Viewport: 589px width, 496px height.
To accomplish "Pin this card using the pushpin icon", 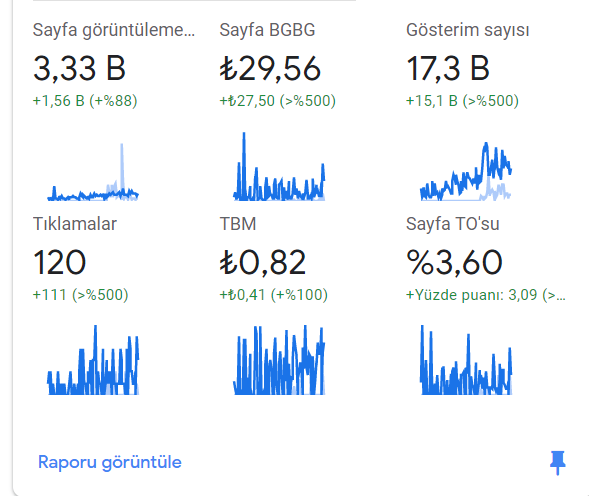I will click(557, 463).
